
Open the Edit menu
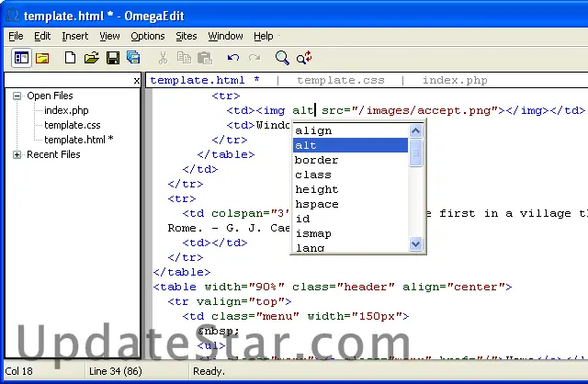pyautogui.click(x=42, y=37)
